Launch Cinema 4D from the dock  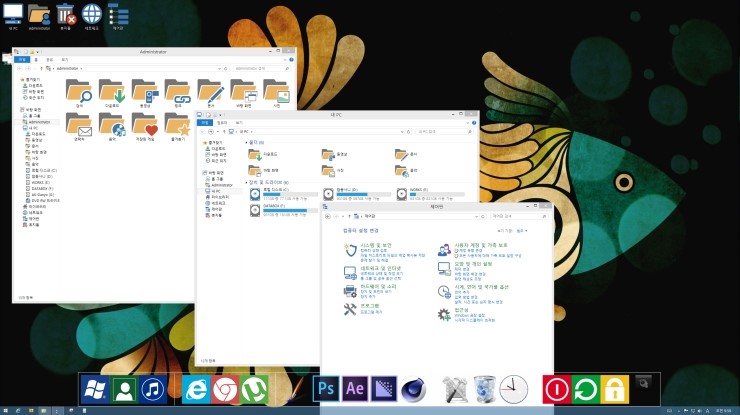(413, 390)
